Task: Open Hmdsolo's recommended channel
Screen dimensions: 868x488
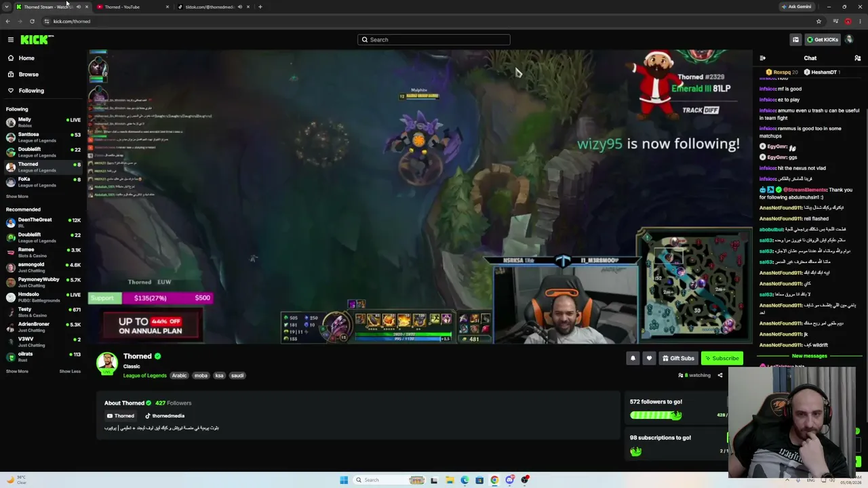Action: (x=43, y=297)
